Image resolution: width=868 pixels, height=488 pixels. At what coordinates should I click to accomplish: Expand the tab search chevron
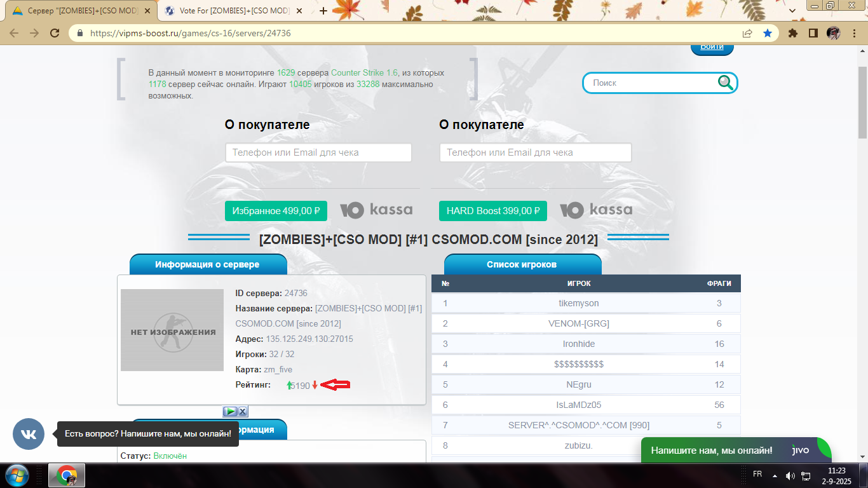(x=792, y=11)
